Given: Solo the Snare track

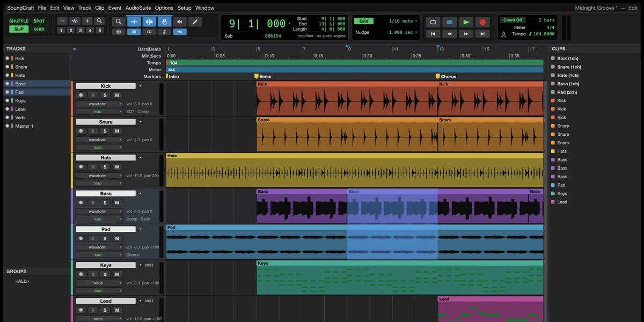Looking at the screenshot, I should tap(105, 131).
